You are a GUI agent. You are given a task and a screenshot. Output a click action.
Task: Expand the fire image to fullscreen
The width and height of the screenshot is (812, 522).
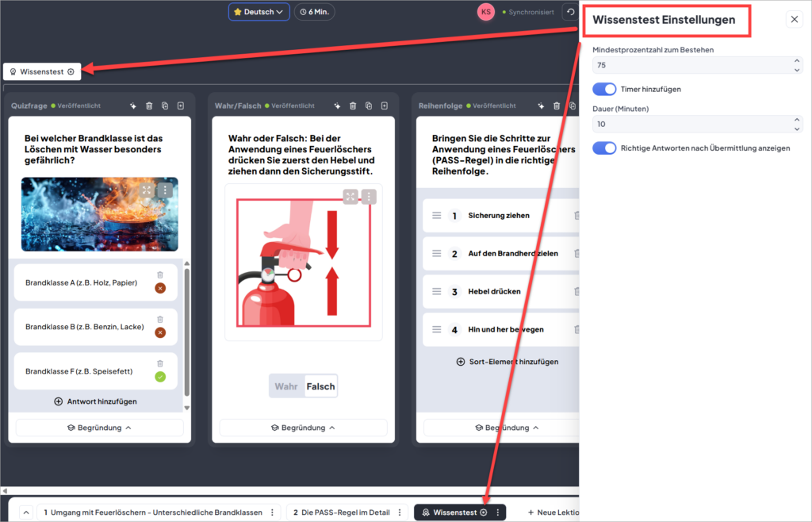point(147,190)
